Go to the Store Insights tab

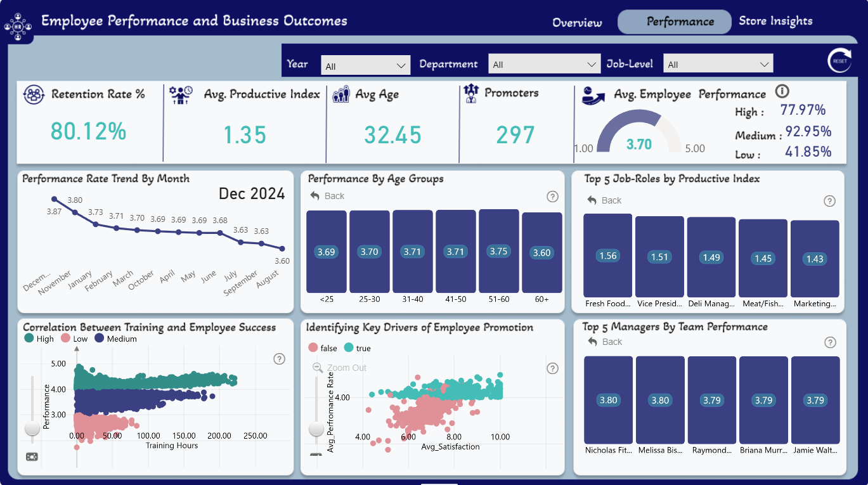(775, 21)
